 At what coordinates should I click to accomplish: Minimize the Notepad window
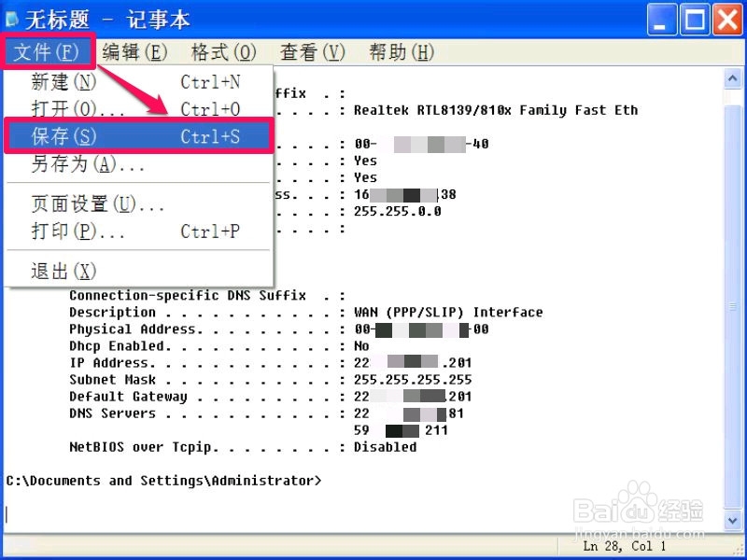click(x=661, y=20)
